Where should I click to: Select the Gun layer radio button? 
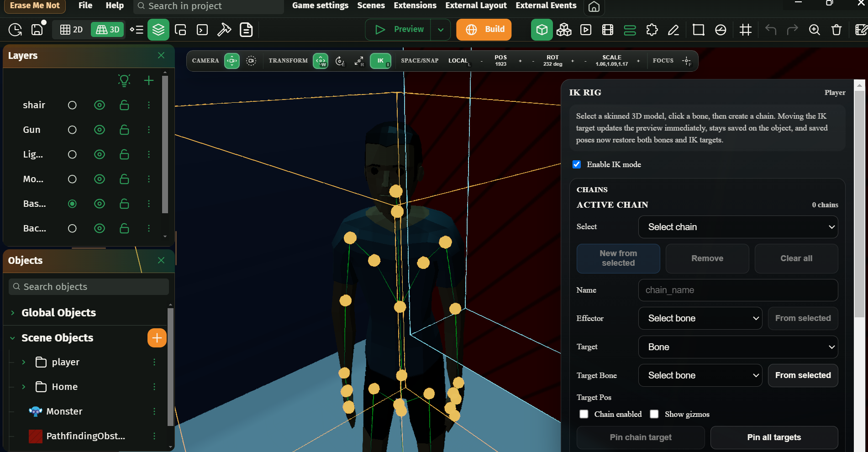coord(72,130)
